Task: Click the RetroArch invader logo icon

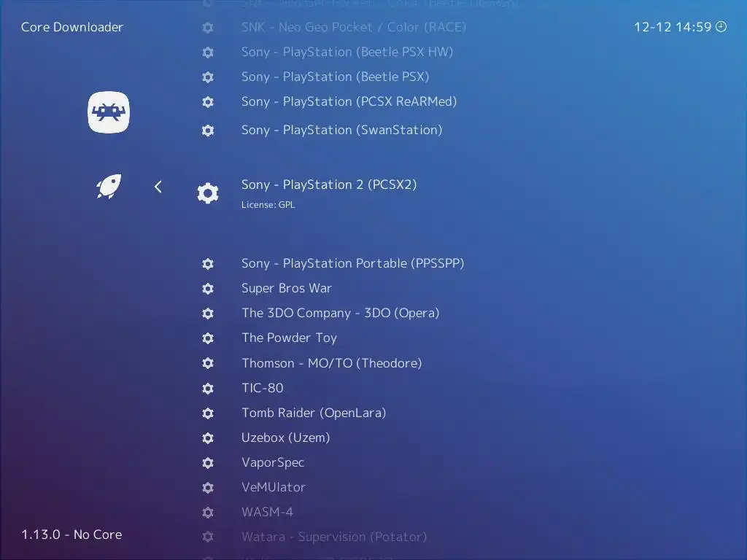Action: click(x=109, y=112)
